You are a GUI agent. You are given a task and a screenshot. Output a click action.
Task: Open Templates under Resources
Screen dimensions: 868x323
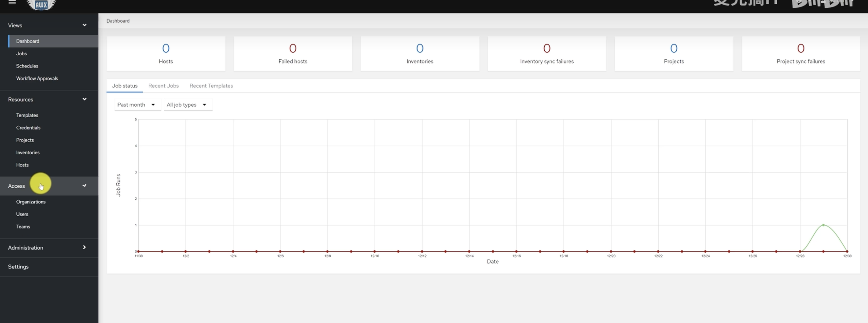point(27,115)
